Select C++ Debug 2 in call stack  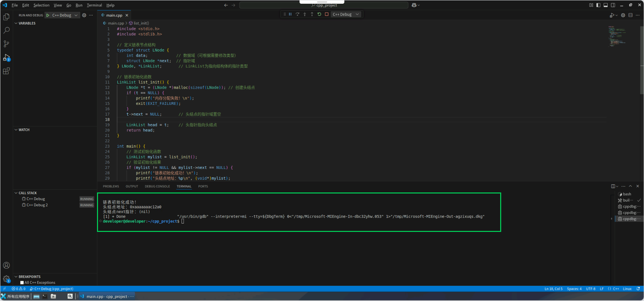[37, 205]
